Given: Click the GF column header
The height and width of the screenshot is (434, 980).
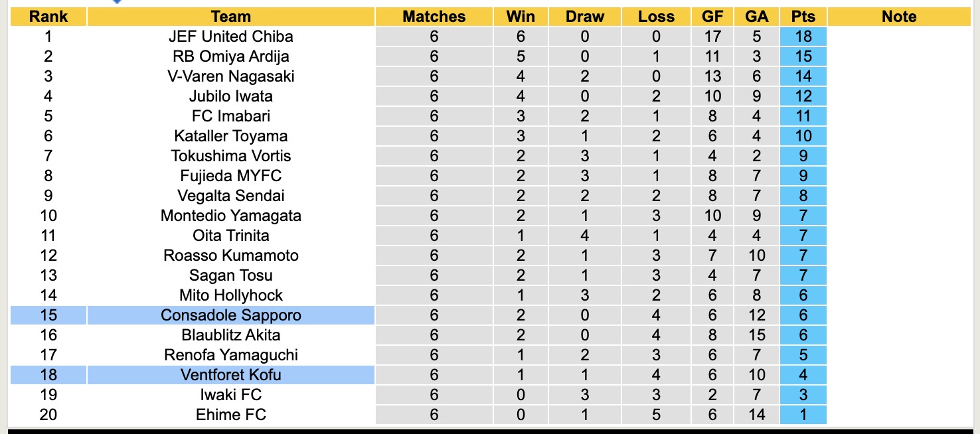Looking at the screenshot, I should pos(712,17).
